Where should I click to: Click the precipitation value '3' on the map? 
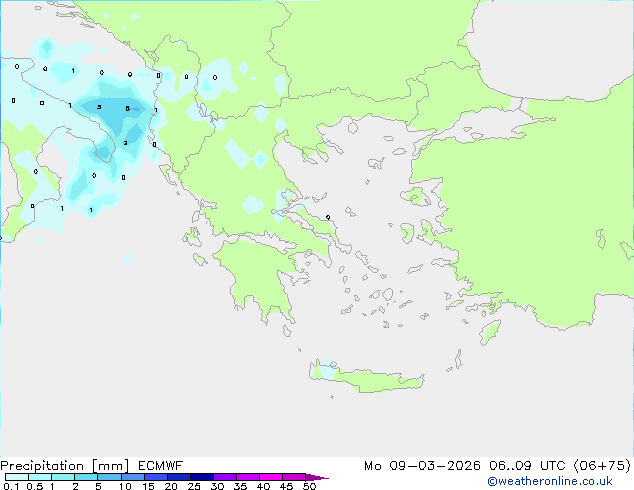click(x=125, y=143)
